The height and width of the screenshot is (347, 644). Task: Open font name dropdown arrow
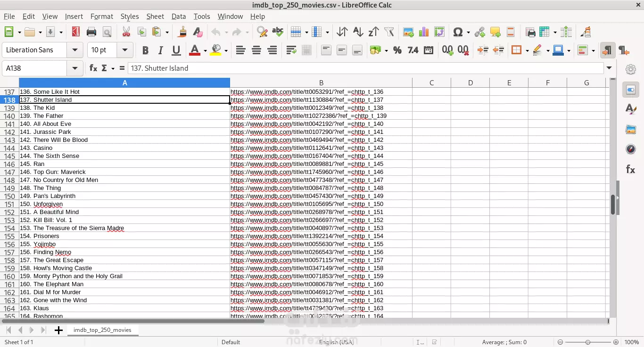pos(74,50)
